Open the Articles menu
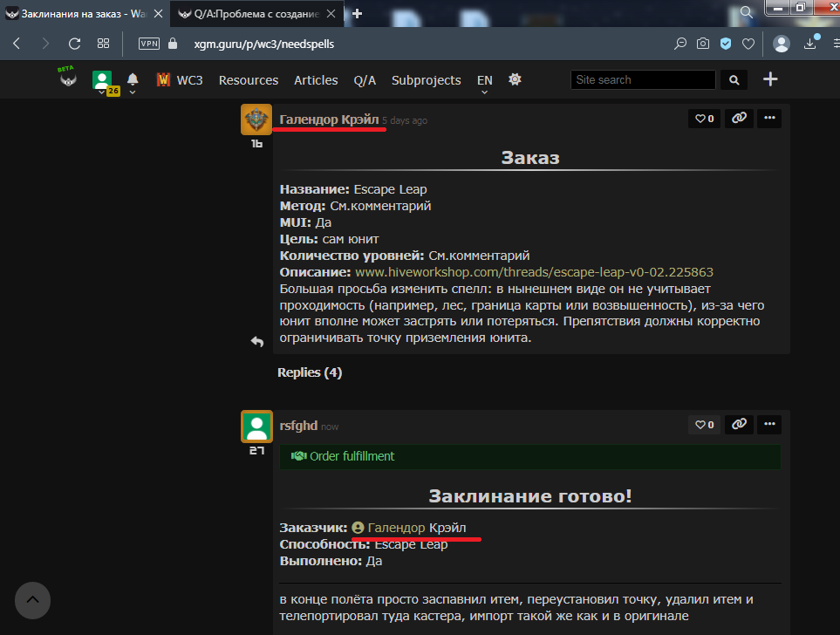The height and width of the screenshot is (635, 840). pos(316,80)
